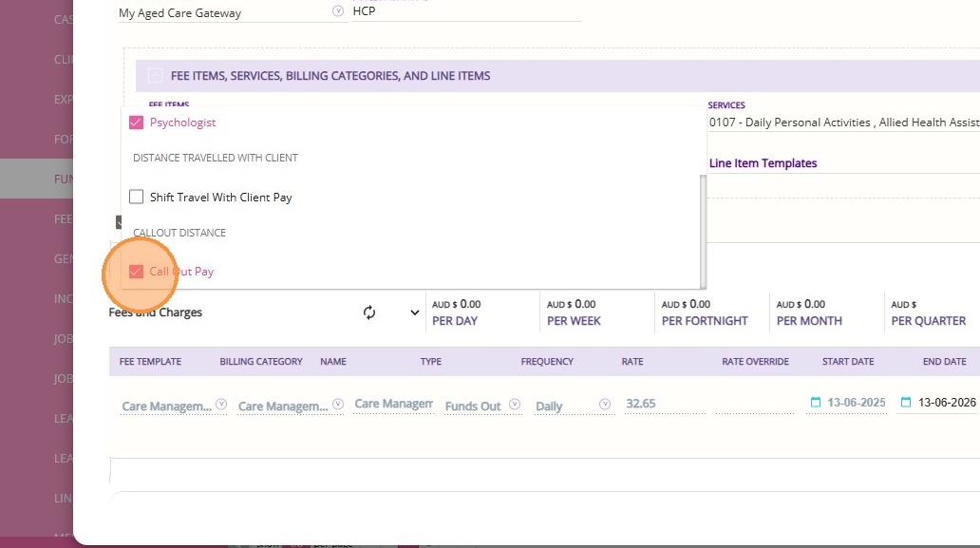
Task: Click the PER MONTH total
Action: point(809,312)
